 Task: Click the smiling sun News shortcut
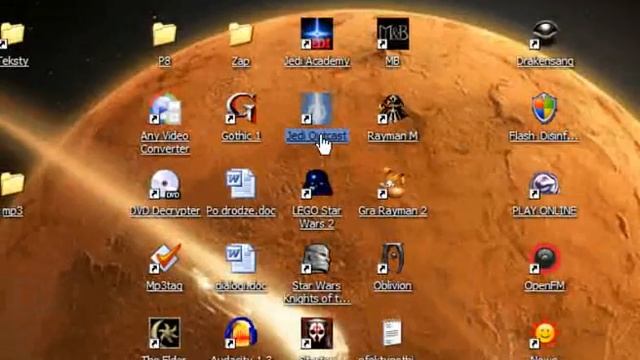(x=544, y=335)
